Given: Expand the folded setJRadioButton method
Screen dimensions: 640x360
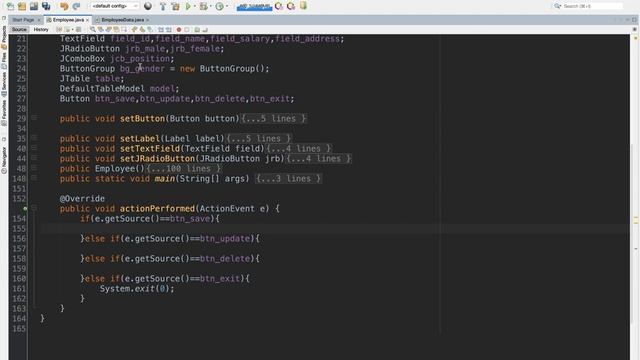Looking at the screenshot, I should [34, 158].
